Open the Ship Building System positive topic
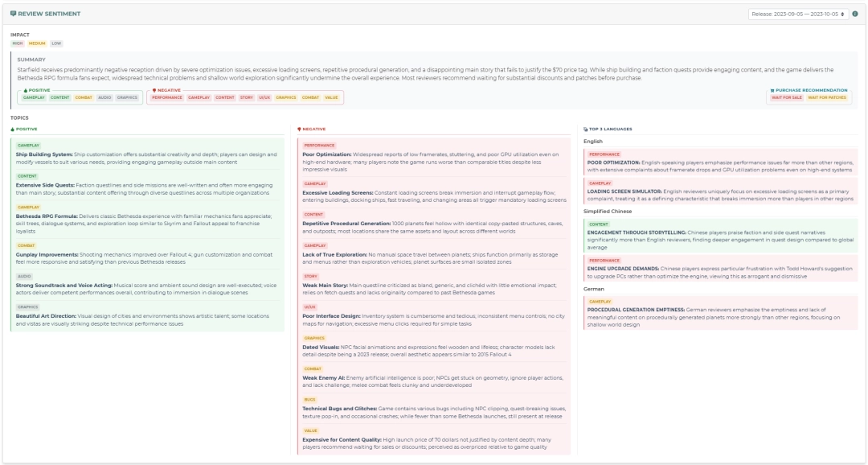868x465 pixels. [43, 154]
